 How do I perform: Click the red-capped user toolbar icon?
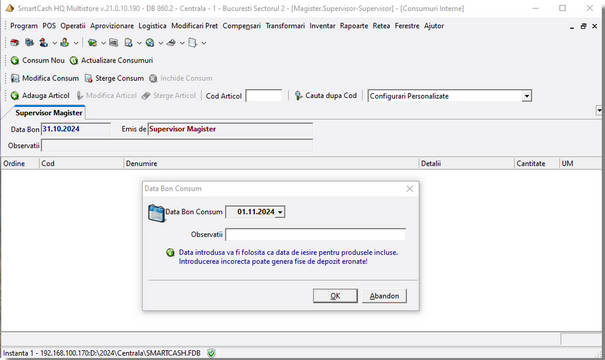point(44,43)
